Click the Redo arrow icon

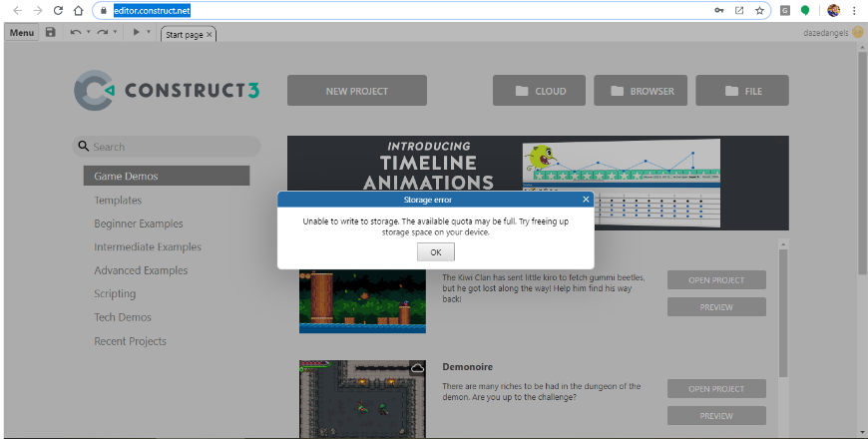pos(103,32)
